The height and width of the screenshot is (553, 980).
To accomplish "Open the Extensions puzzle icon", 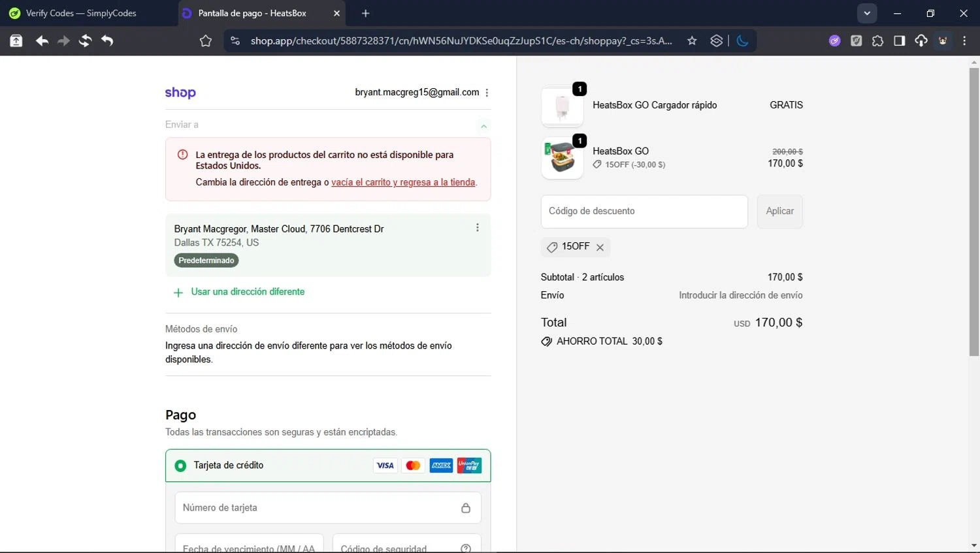I will (x=878, y=41).
